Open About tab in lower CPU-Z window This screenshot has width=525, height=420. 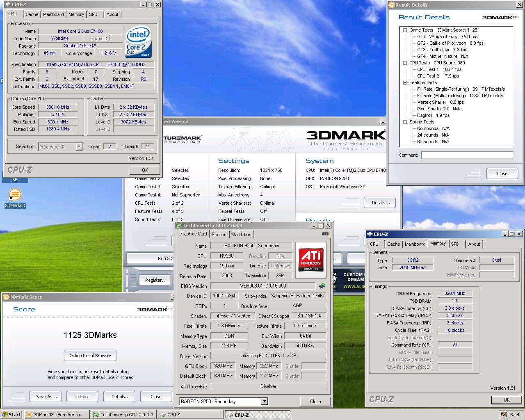coord(474,244)
